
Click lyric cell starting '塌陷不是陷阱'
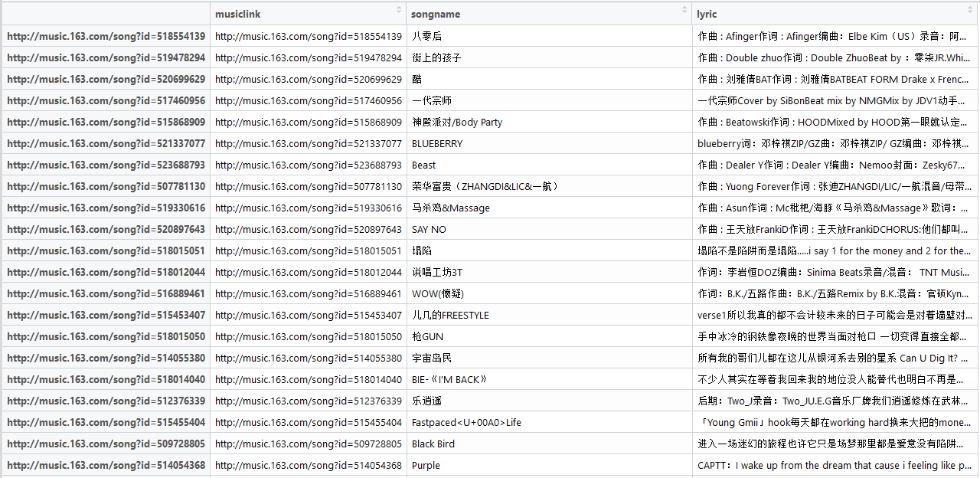(835, 250)
